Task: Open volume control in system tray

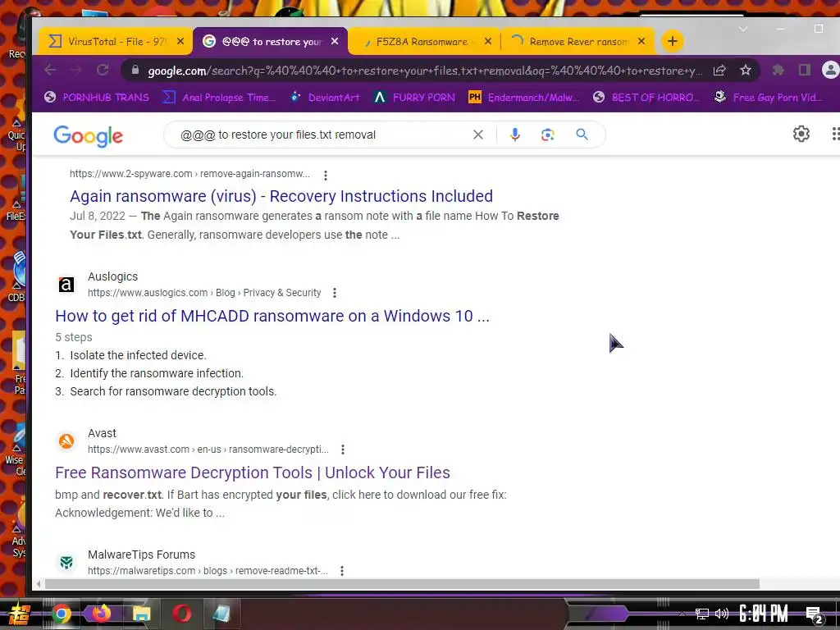Action: [x=722, y=614]
